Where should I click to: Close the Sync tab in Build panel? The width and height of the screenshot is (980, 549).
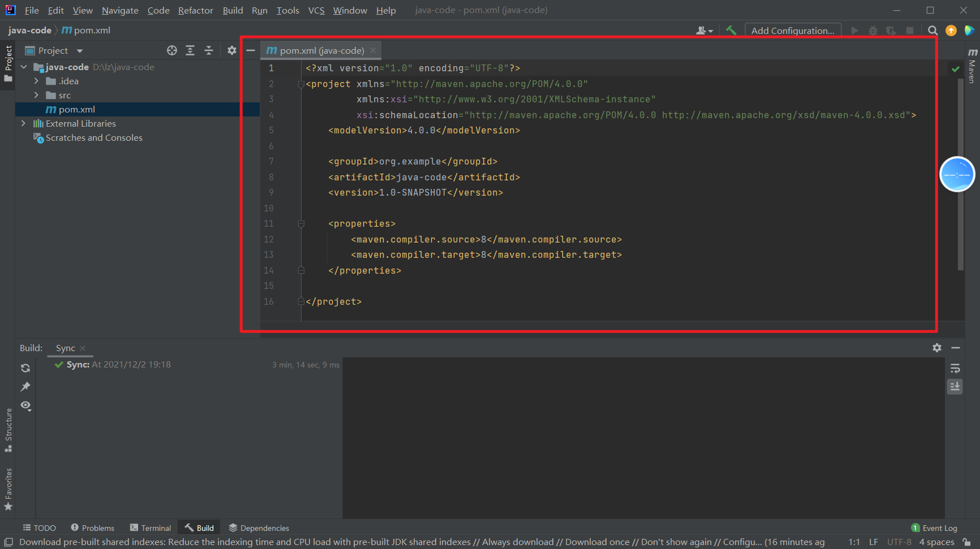83,348
